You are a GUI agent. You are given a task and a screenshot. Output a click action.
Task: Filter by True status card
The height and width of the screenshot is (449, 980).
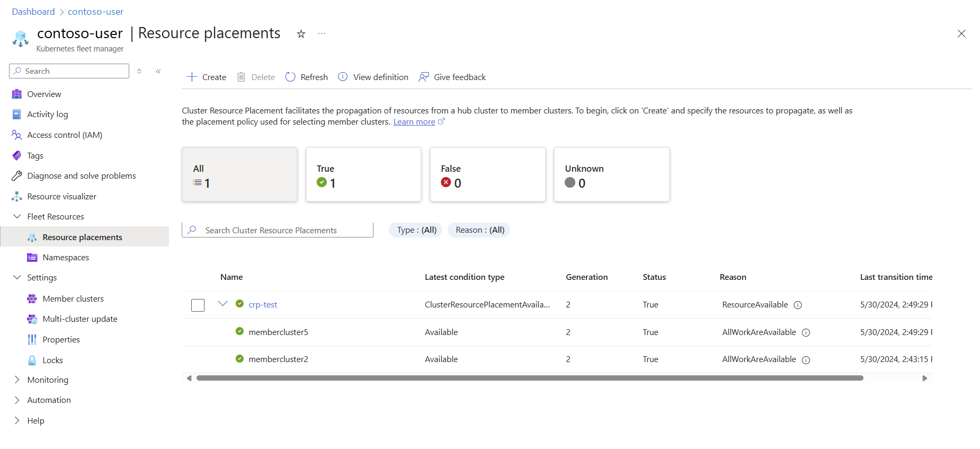coord(363,174)
